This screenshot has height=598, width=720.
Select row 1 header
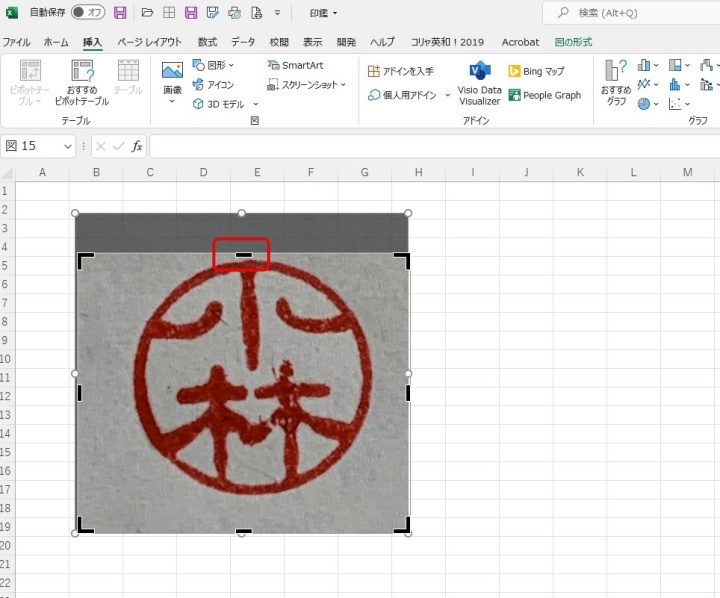[6, 191]
